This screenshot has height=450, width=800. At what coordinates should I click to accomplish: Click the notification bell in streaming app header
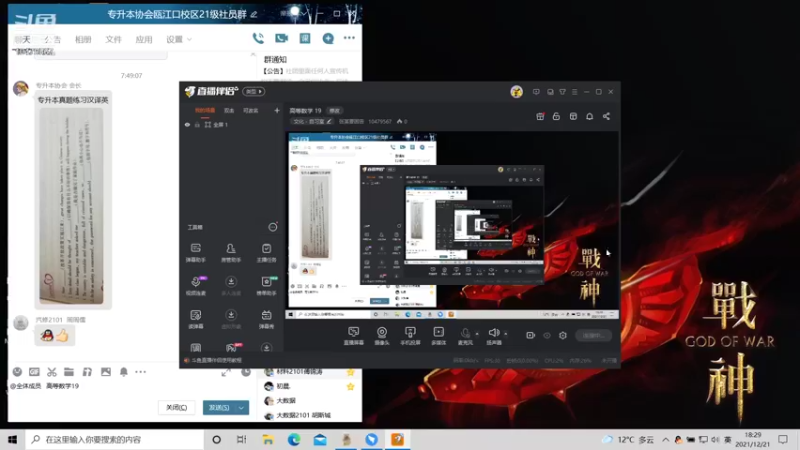[x=589, y=116]
